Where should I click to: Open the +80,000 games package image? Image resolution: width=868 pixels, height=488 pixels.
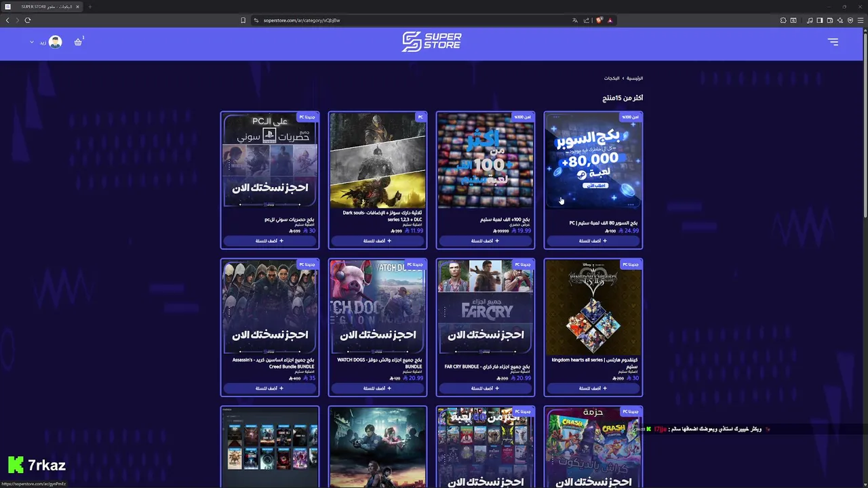(x=593, y=161)
